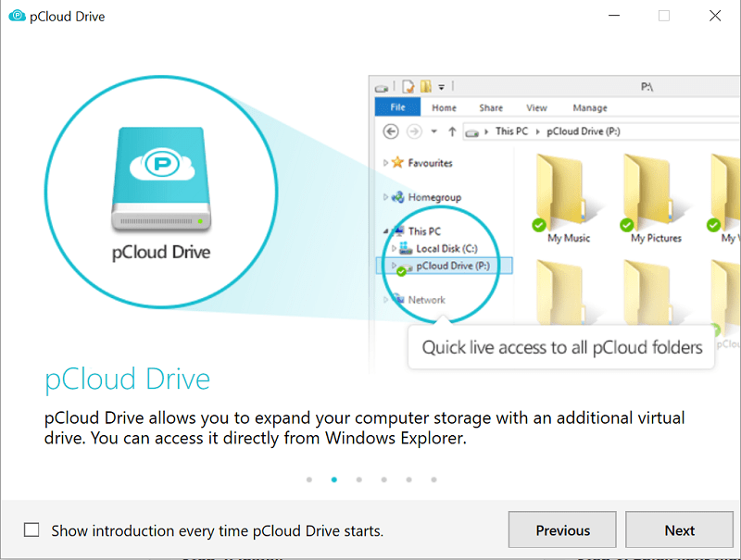741x560 pixels.
Task: Expand the Homegroup tree node
Action: (x=385, y=197)
